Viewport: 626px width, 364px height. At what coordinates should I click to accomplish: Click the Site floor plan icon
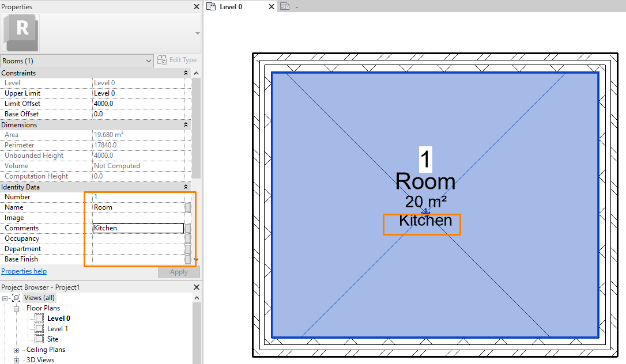tap(39, 339)
